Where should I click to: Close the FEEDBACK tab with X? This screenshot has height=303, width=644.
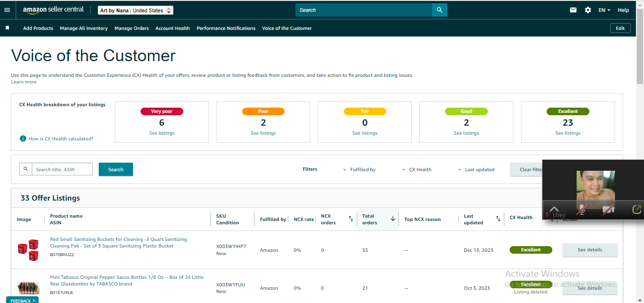click(x=34, y=301)
